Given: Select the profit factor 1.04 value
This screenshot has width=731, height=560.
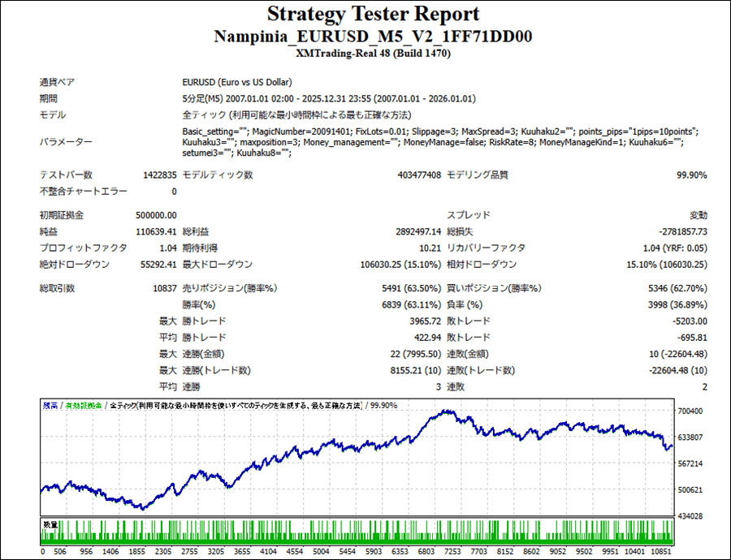Looking at the screenshot, I should [x=167, y=248].
